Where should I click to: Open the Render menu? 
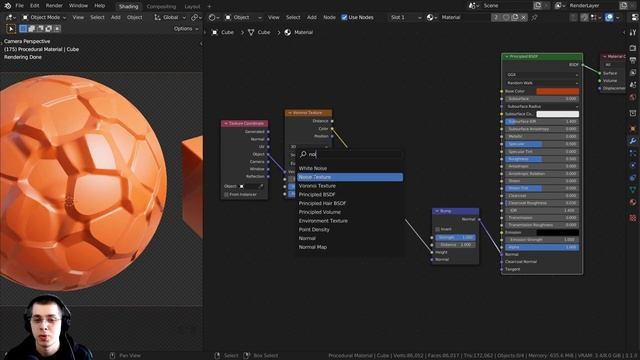coord(54,6)
